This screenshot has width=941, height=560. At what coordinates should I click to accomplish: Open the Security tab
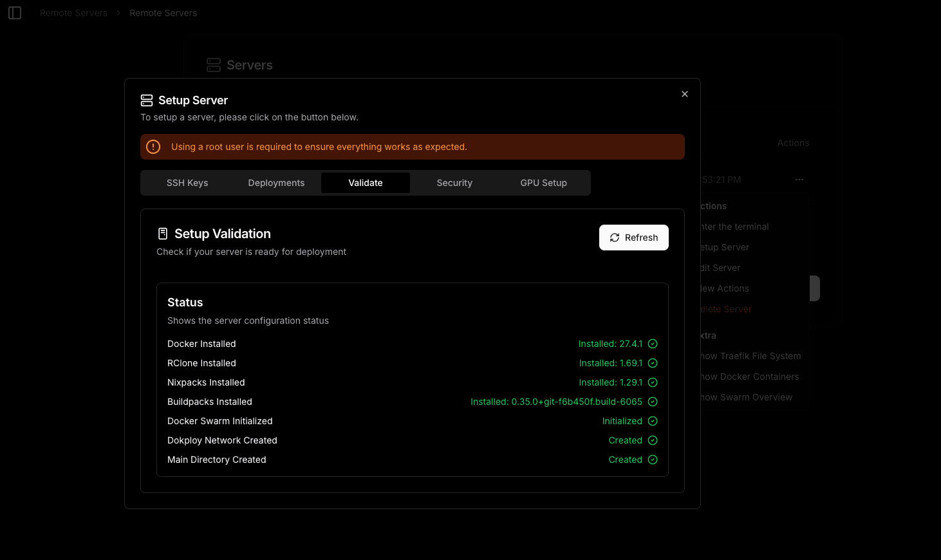[x=454, y=183]
